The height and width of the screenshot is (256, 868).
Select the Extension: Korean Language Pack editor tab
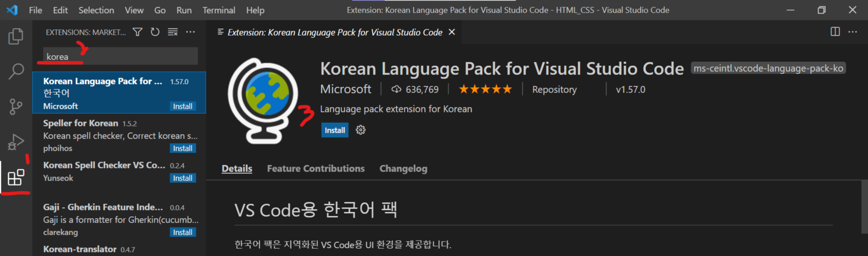335,32
